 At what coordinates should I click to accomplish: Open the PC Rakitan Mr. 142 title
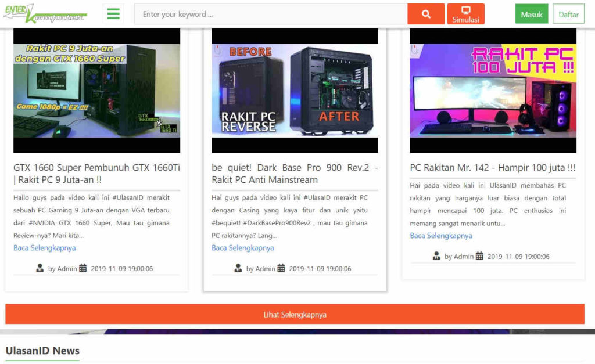(x=493, y=168)
